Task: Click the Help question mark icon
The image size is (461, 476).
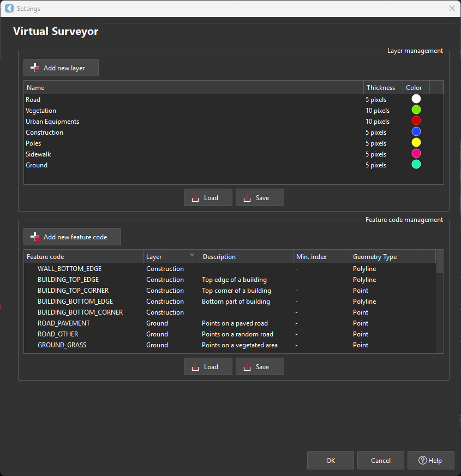Action: coord(422,460)
